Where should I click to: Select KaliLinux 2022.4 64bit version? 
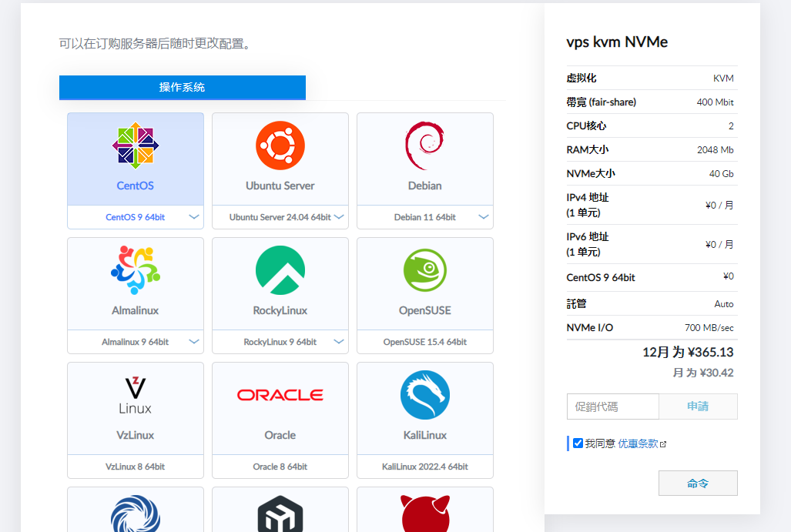click(x=424, y=467)
